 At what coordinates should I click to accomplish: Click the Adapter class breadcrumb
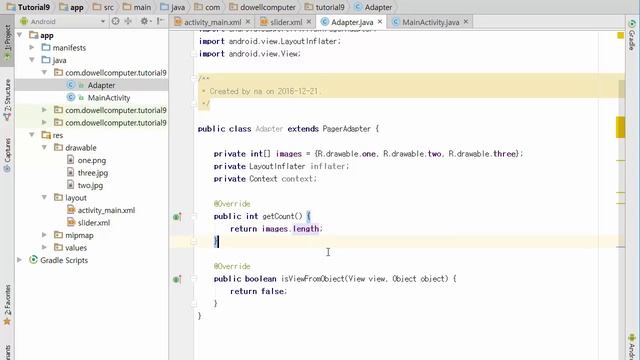373,7
